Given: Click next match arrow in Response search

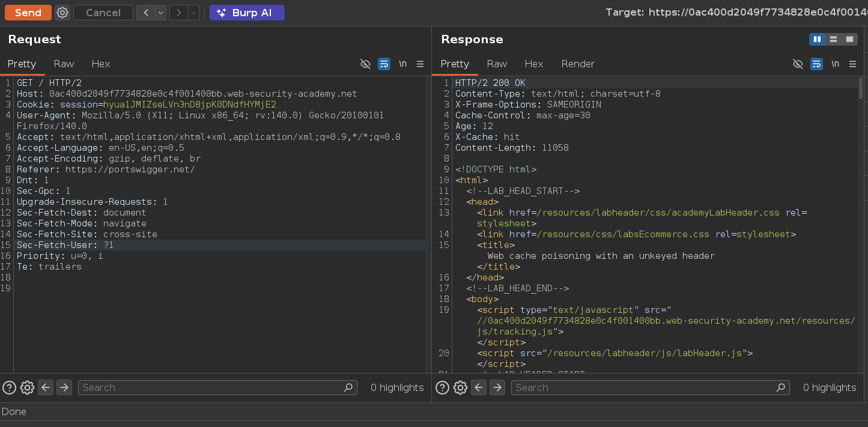Looking at the screenshot, I should (497, 387).
